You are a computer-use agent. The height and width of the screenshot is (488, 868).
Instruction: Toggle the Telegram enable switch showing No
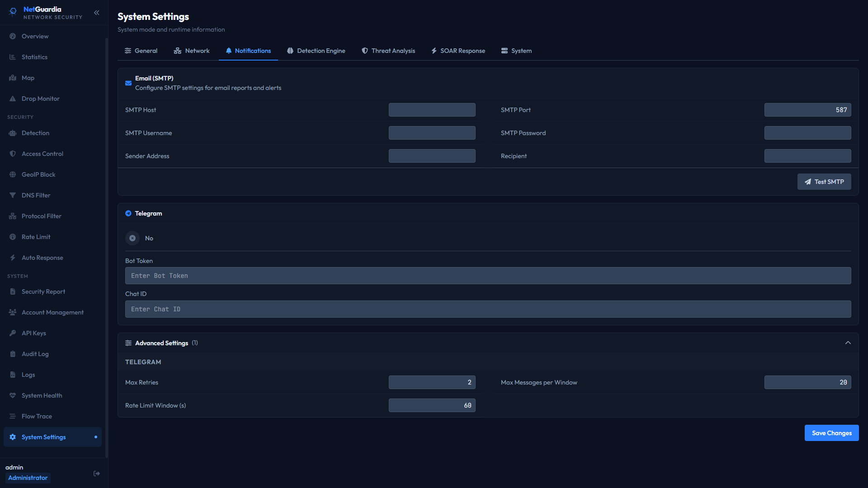point(132,238)
